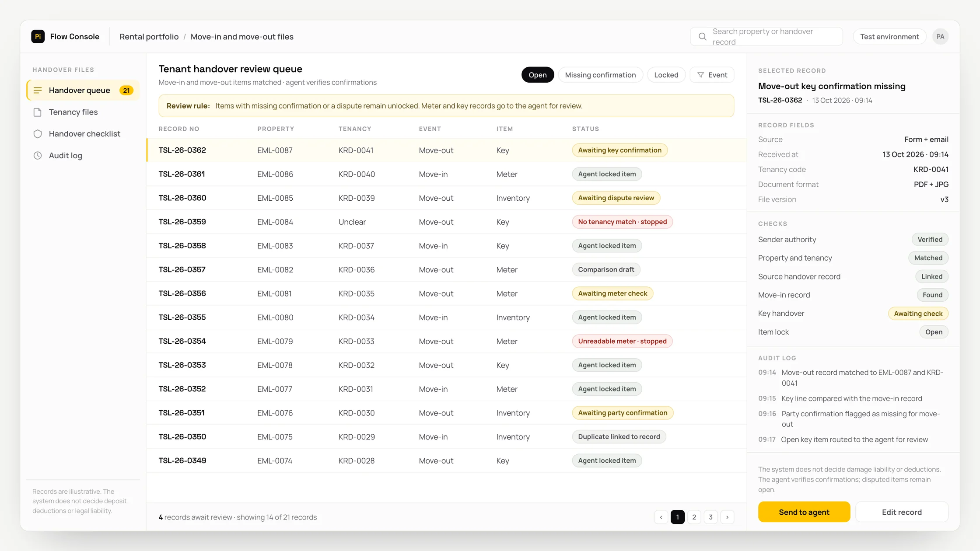Select record TSL-26-0362 row

click(x=446, y=150)
